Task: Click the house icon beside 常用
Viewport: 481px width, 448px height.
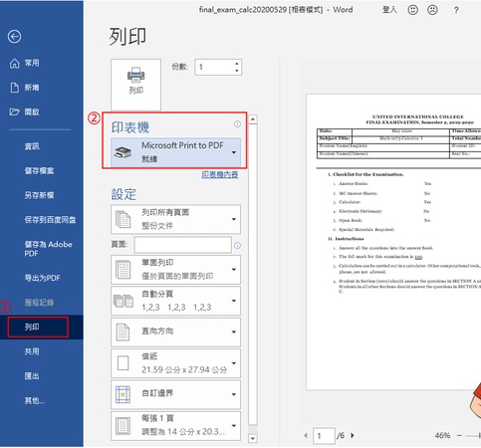Action: (x=15, y=63)
